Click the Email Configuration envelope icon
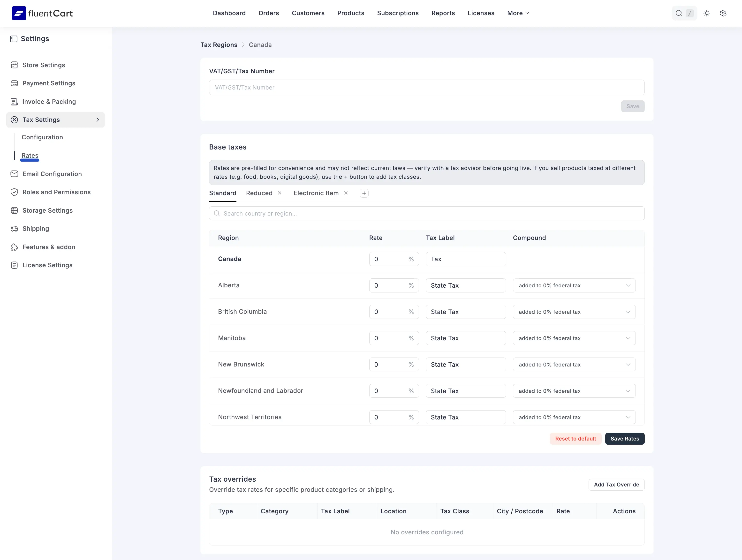742x560 pixels. point(14,174)
